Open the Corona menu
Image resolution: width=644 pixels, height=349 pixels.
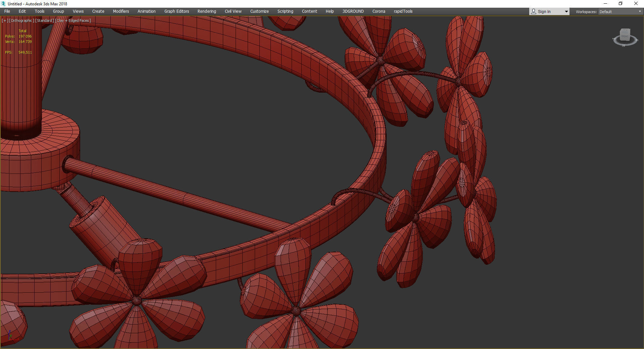click(x=379, y=11)
